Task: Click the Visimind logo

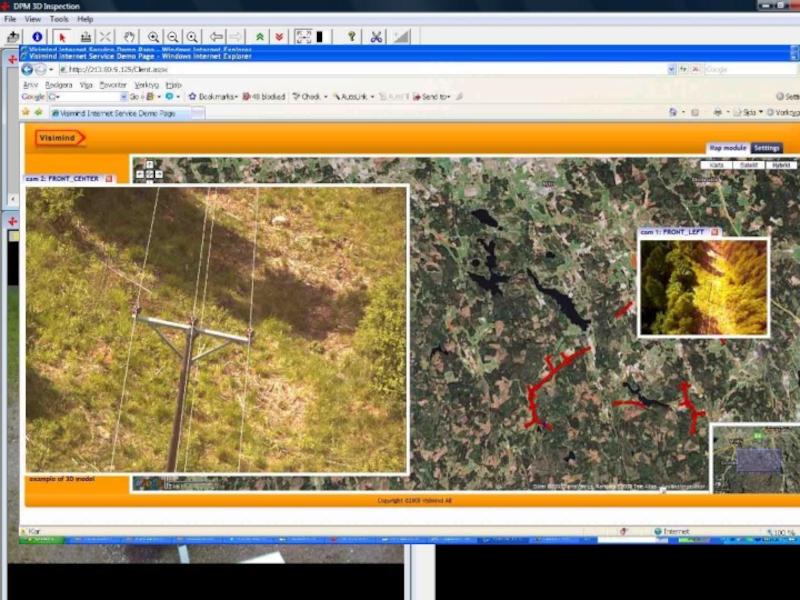Action: click(x=60, y=138)
